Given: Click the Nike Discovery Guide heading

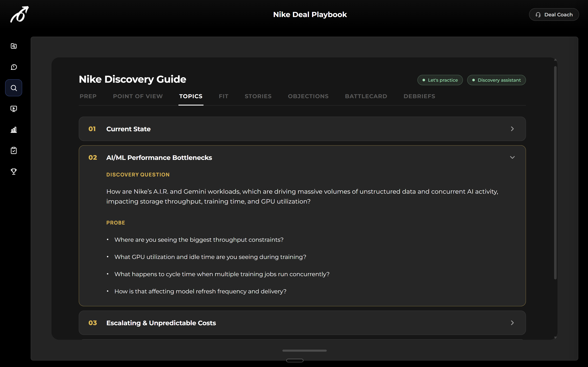Looking at the screenshot, I should (132, 79).
